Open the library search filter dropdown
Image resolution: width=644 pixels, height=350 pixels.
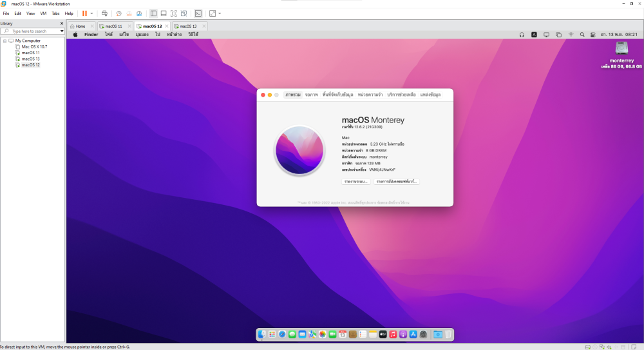(62, 31)
